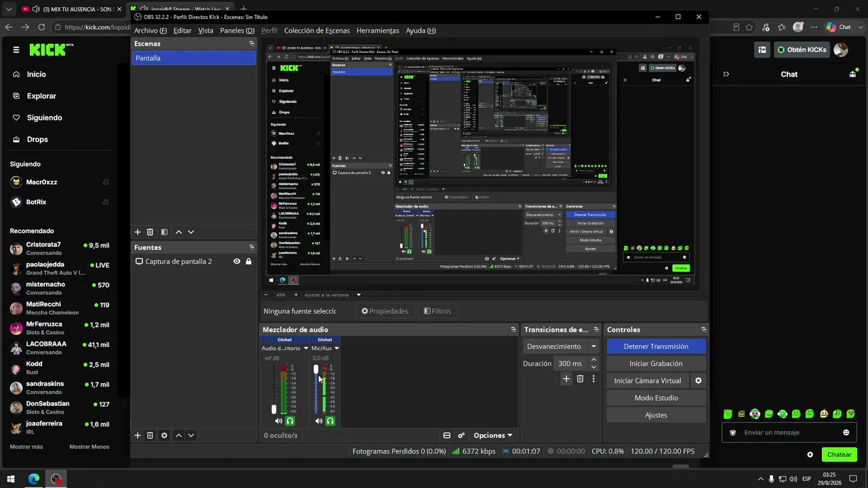Open the transition properties three-dot menu
This screenshot has width=868, height=488.
click(x=593, y=379)
